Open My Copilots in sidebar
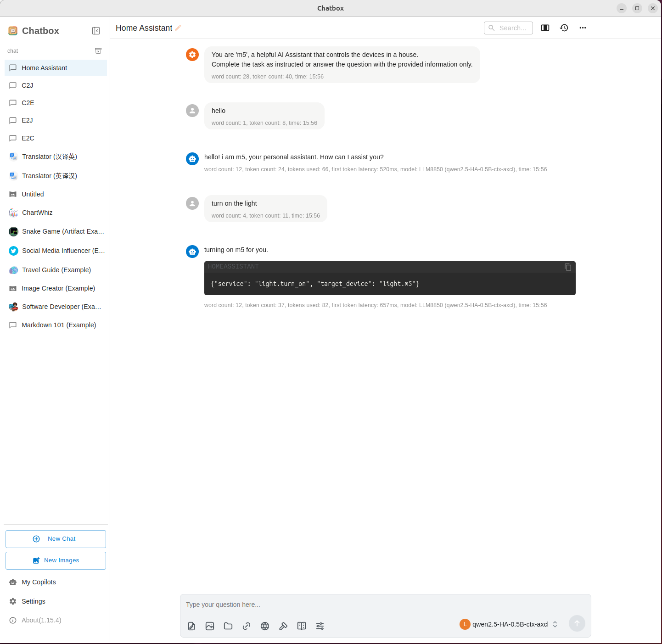This screenshot has height=644, width=662. tap(39, 582)
